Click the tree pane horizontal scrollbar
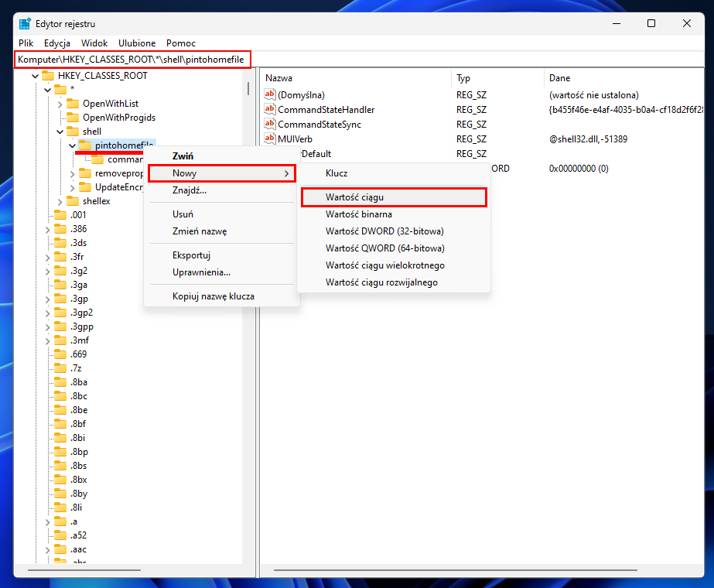This screenshot has width=714, height=588. click(84, 569)
